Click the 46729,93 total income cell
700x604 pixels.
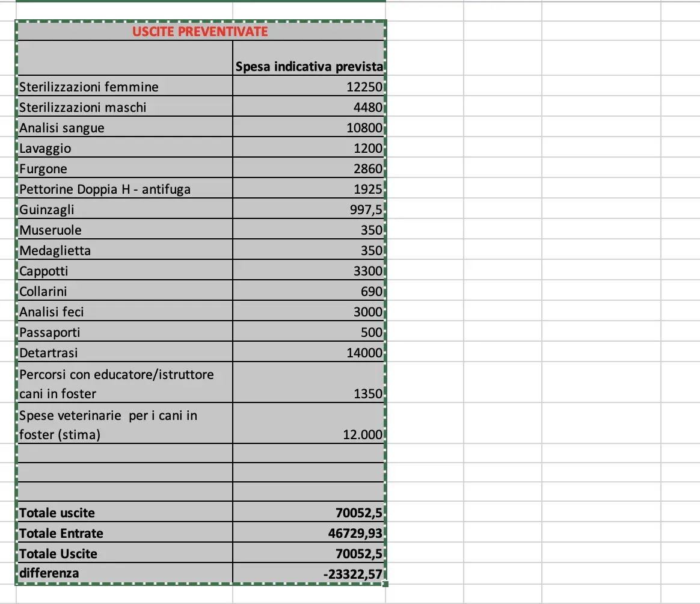[x=308, y=533]
